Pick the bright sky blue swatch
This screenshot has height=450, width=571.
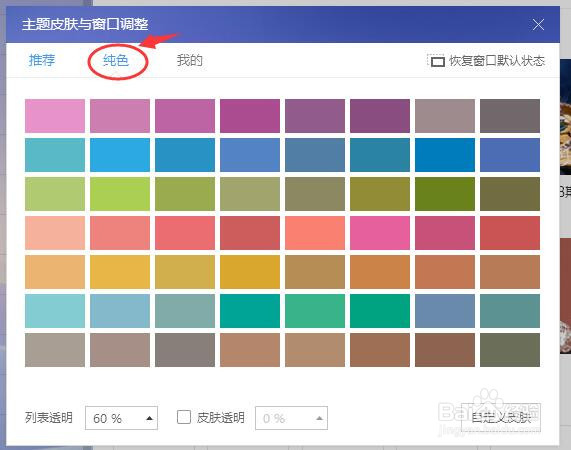(x=120, y=155)
